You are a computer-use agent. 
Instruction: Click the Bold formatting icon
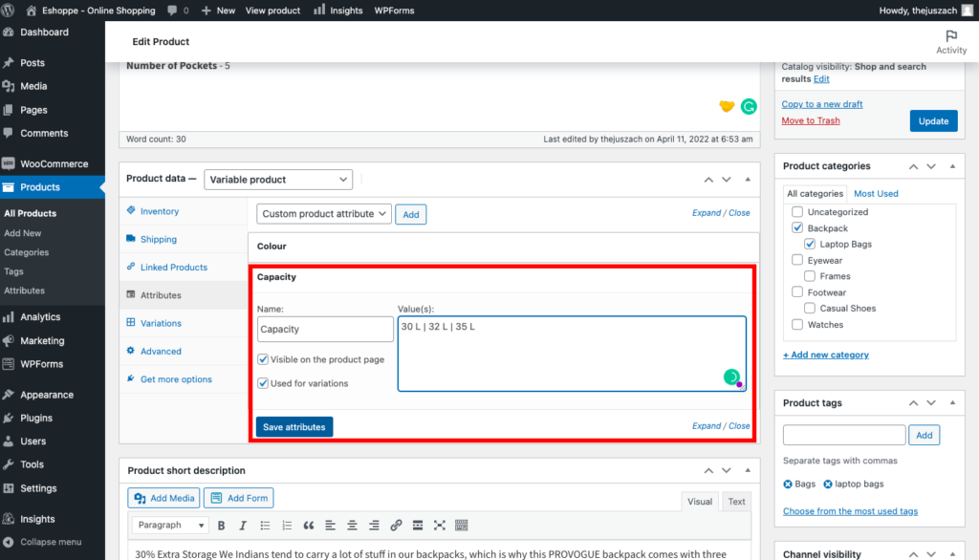coord(221,526)
